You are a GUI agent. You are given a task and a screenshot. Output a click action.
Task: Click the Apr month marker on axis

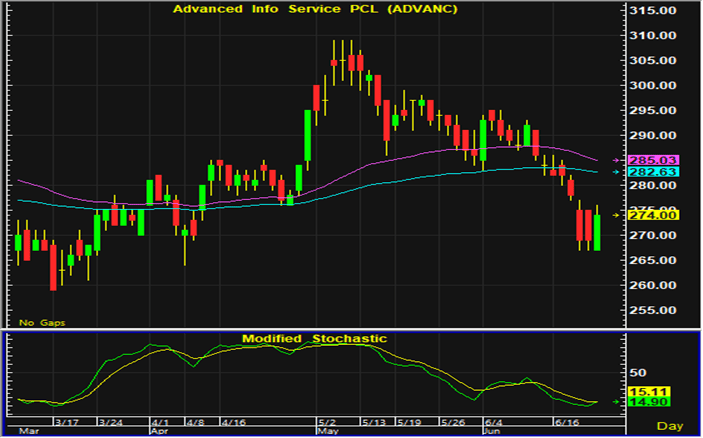159,431
